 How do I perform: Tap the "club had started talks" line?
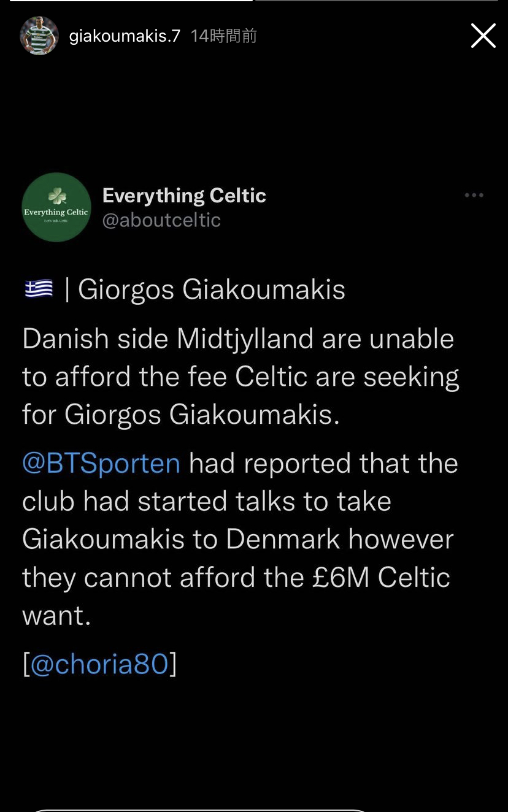pos(207,501)
